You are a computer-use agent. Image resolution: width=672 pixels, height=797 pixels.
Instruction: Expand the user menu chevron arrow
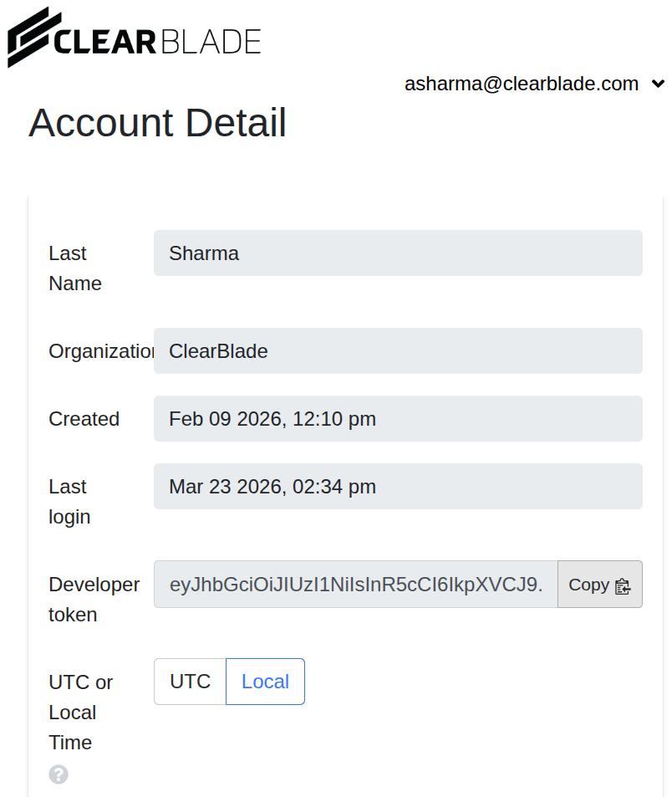coord(658,84)
